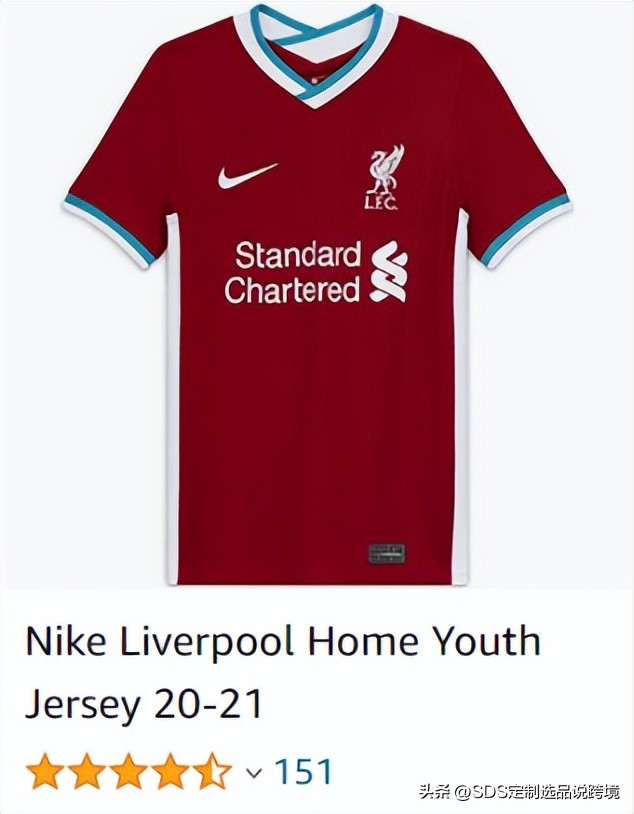Expand the rating breakdown chevron
The width and height of the screenshot is (634, 814).
pos(253,774)
